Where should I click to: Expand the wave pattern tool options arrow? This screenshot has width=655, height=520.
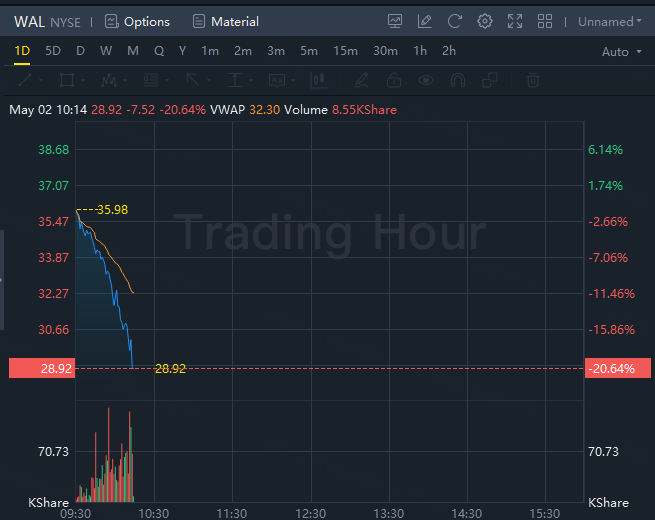point(124,80)
